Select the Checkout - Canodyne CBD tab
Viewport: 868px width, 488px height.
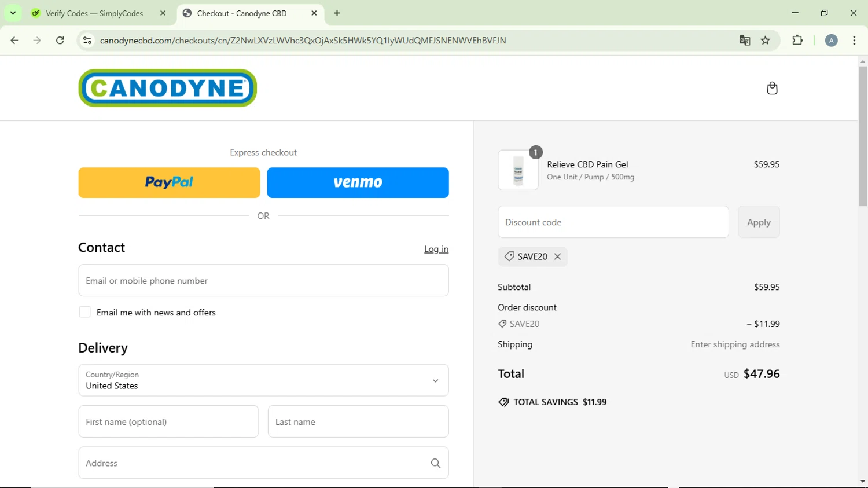(x=242, y=13)
